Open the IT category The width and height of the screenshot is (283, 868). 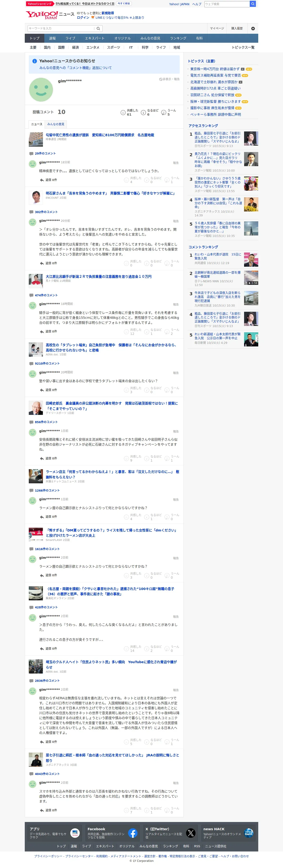pyautogui.click(x=131, y=47)
